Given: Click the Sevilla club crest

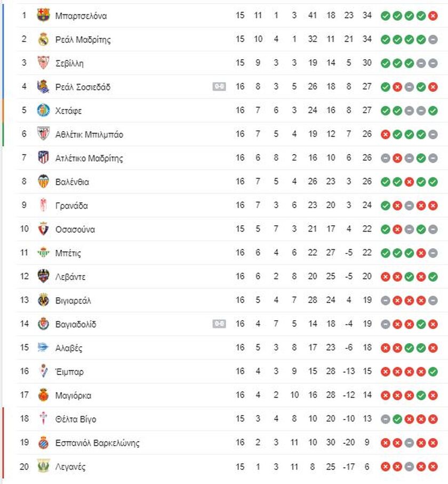Looking at the screenshot, I should [43, 62].
